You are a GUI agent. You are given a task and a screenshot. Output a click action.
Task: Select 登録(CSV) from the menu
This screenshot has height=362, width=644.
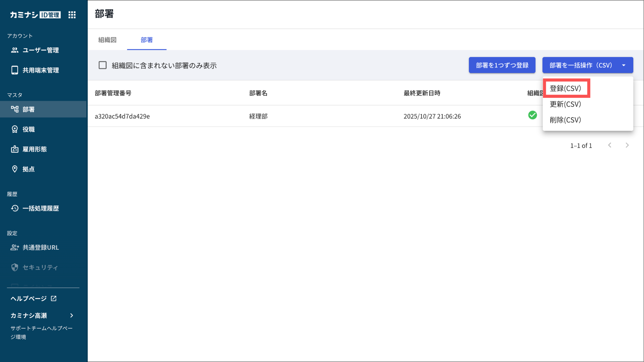pos(565,88)
